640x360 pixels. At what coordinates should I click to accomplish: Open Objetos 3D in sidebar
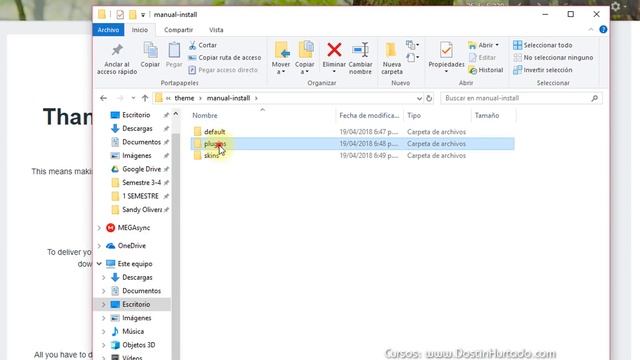tap(138, 345)
